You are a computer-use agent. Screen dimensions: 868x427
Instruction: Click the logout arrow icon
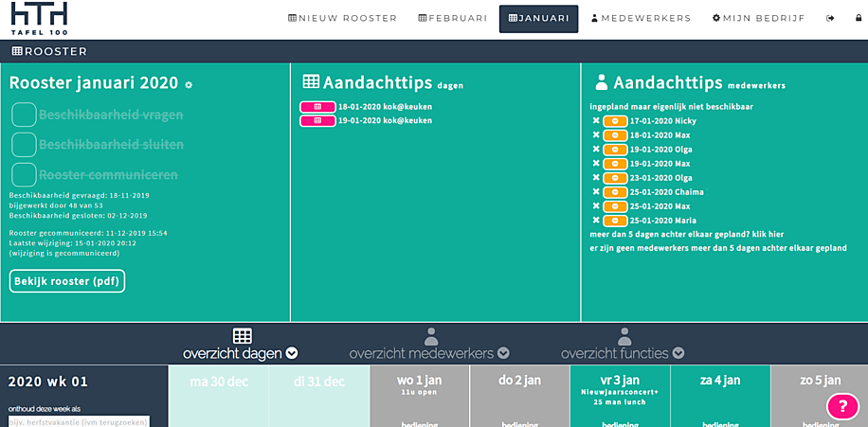click(830, 18)
